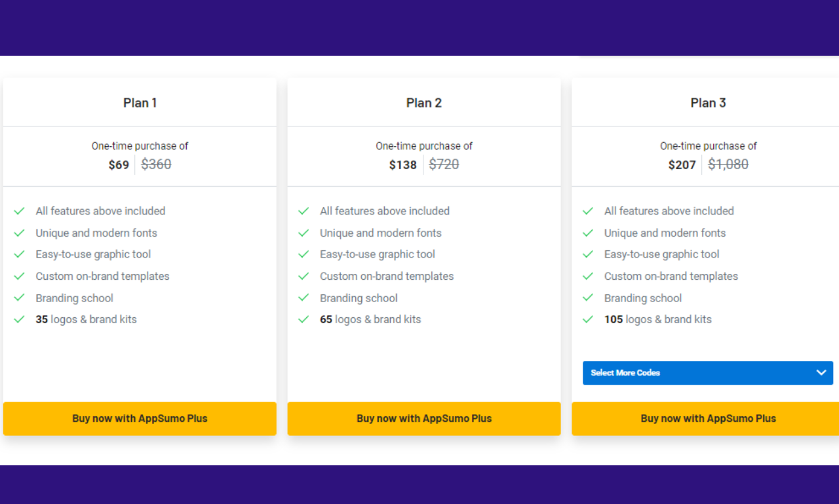Click checkmark next to Plan 1 '35 logos'
This screenshot has height=504, width=839.
pos(20,320)
